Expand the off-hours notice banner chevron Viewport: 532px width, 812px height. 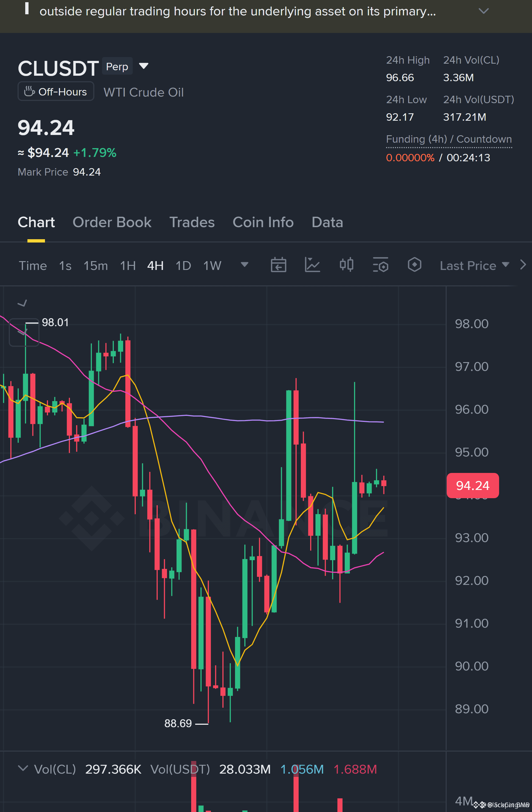point(483,11)
